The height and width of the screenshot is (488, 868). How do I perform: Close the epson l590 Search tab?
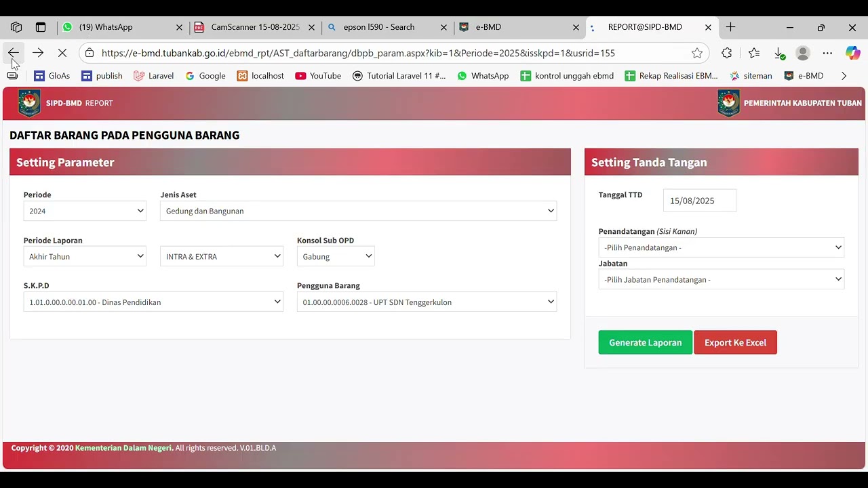coord(443,27)
